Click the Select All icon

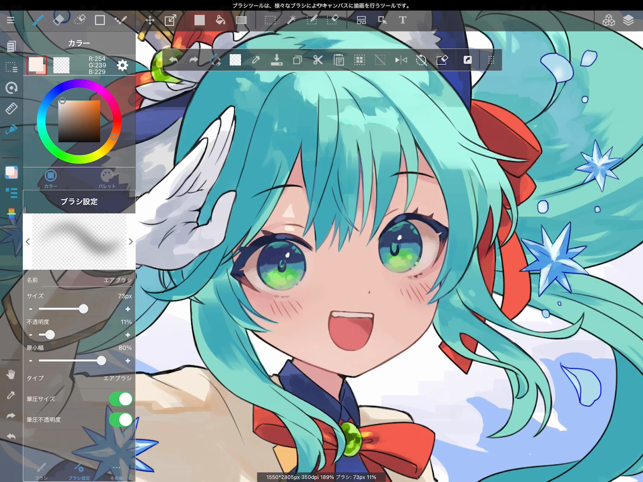tap(359, 60)
